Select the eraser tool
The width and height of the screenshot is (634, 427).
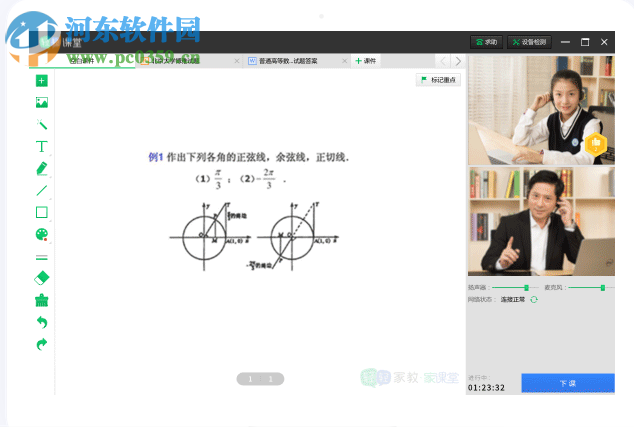[42, 278]
